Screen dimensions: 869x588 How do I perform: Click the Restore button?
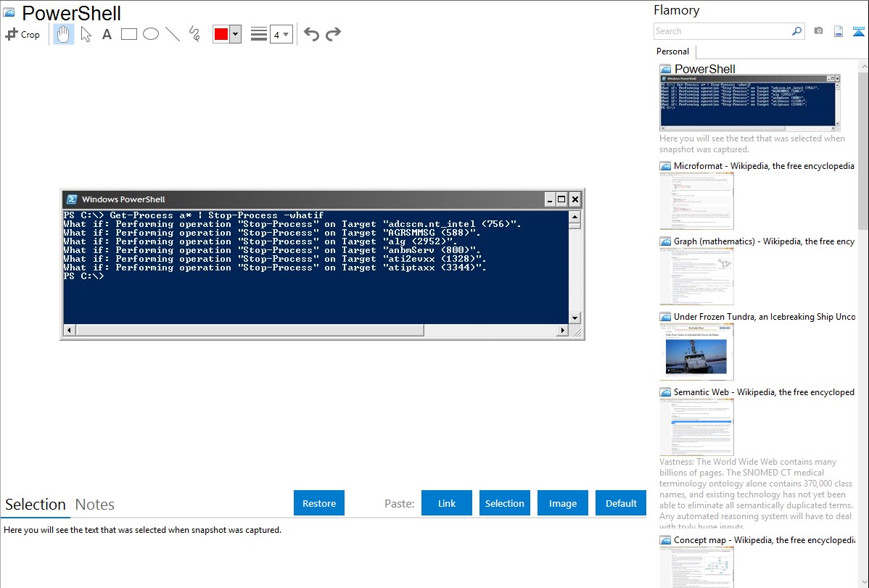coord(319,503)
